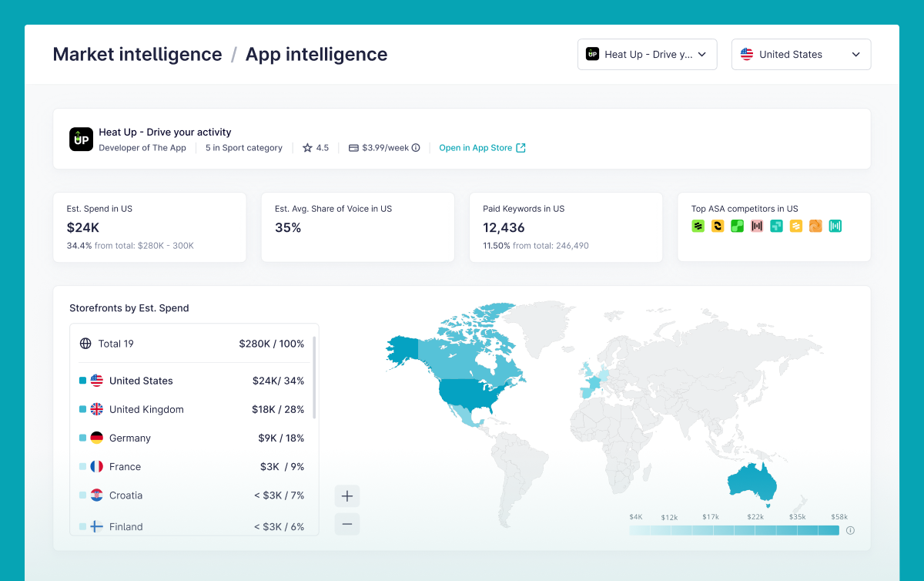
Task: Click the globe icon next to Total 19
Action: click(x=85, y=344)
